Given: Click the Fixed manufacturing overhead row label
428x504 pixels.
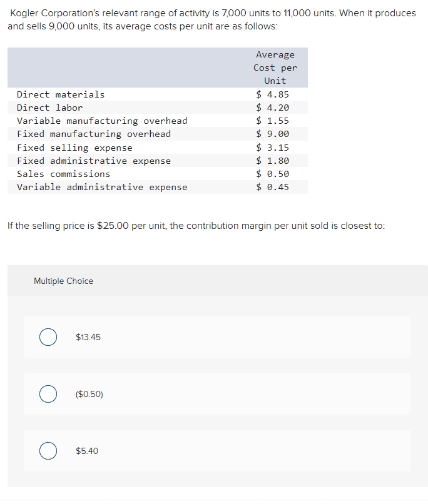Looking at the screenshot, I should click(94, 134).
